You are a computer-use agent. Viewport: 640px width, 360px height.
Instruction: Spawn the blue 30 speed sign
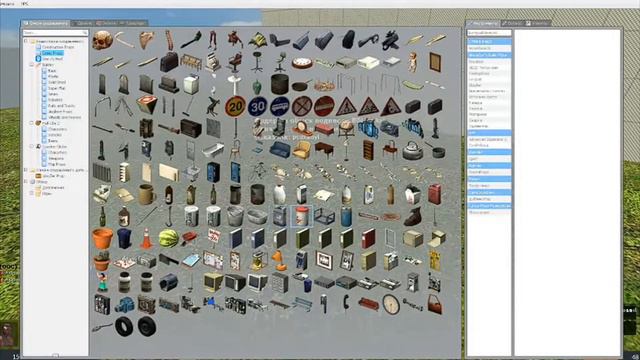coord(258,107)
